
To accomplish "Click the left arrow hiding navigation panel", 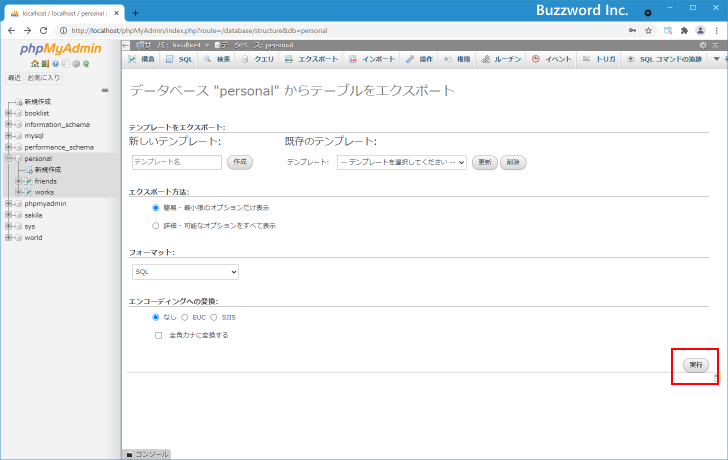I will (x=126, y=45).
